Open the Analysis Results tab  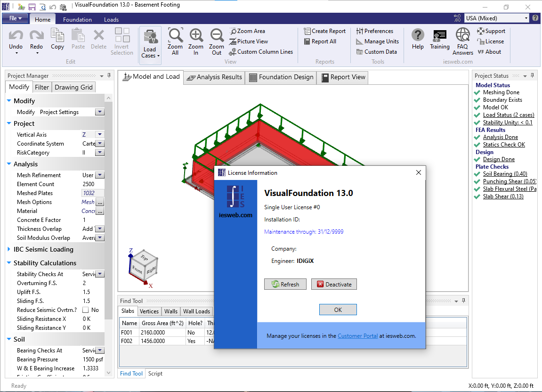point(214,77)
